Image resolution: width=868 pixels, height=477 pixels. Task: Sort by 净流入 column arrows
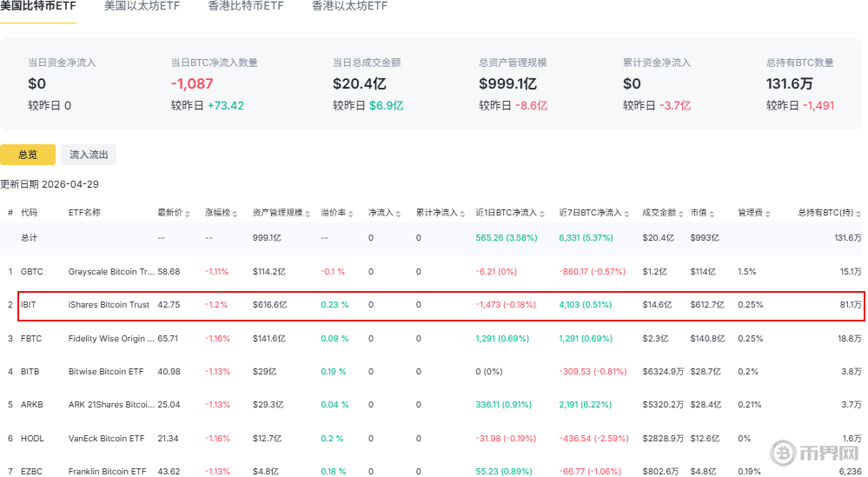[399, 213]
